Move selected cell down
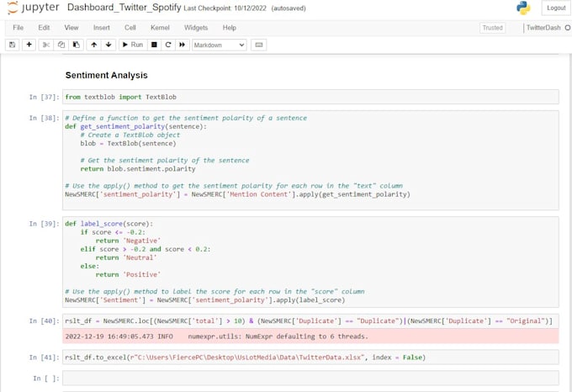572x392 pixels. [109, 45]
